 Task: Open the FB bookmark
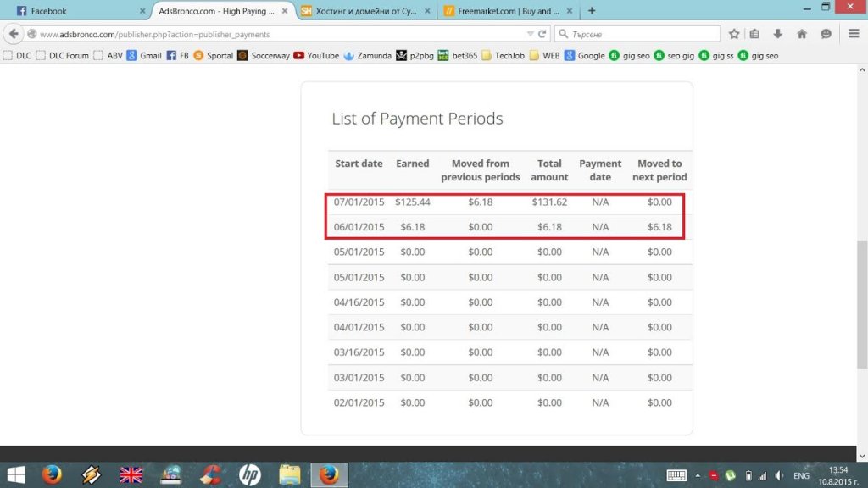coord(178,55)
